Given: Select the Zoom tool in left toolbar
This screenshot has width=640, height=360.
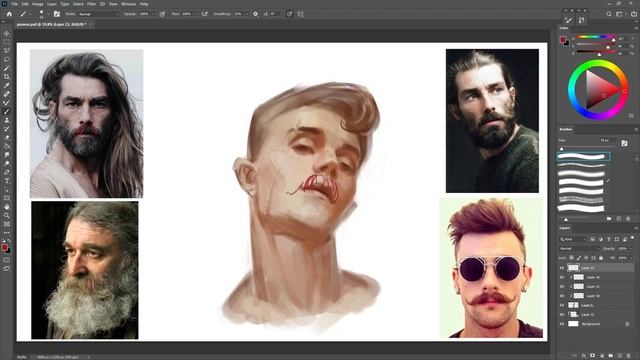Looking at the screenshot, I should [7, 215].
